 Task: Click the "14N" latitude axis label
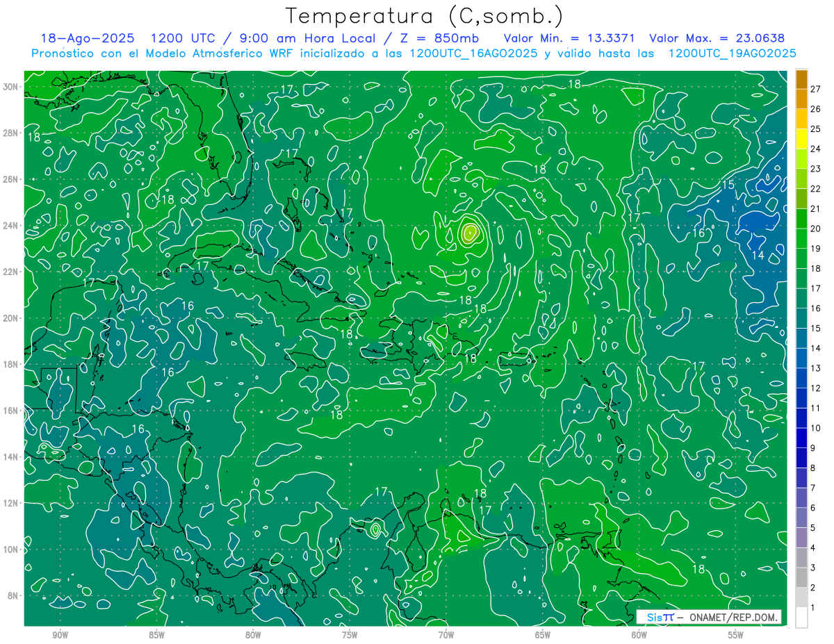point(11,457)
